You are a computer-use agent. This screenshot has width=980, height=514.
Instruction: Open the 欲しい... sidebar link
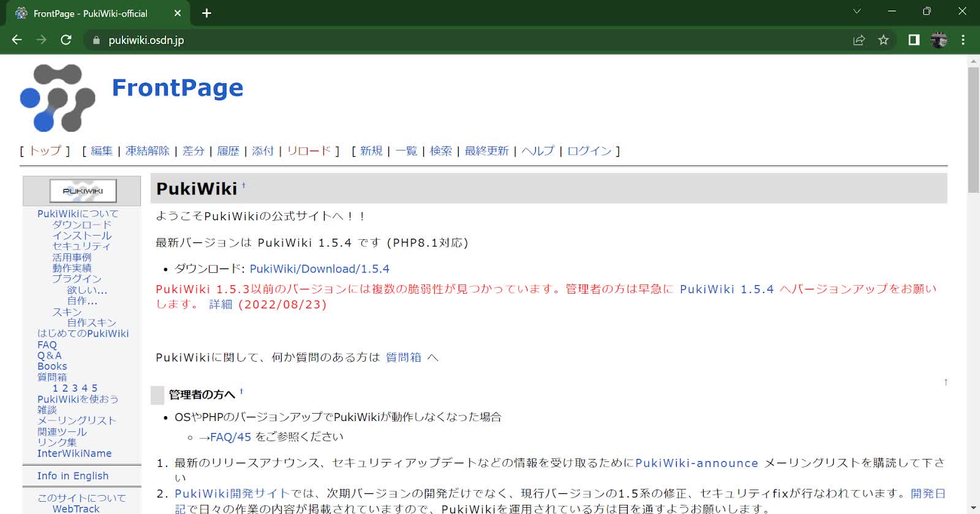(x=87, y=290)
